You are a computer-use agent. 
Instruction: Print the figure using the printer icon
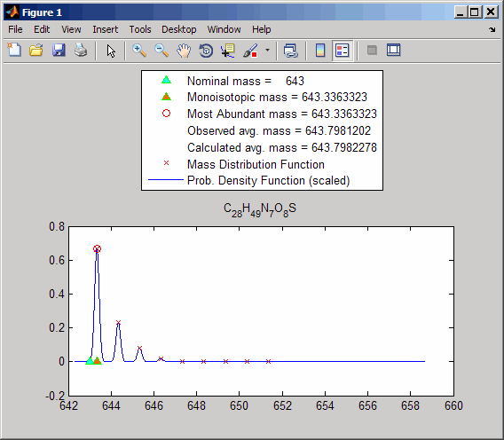tap(81, 51)
